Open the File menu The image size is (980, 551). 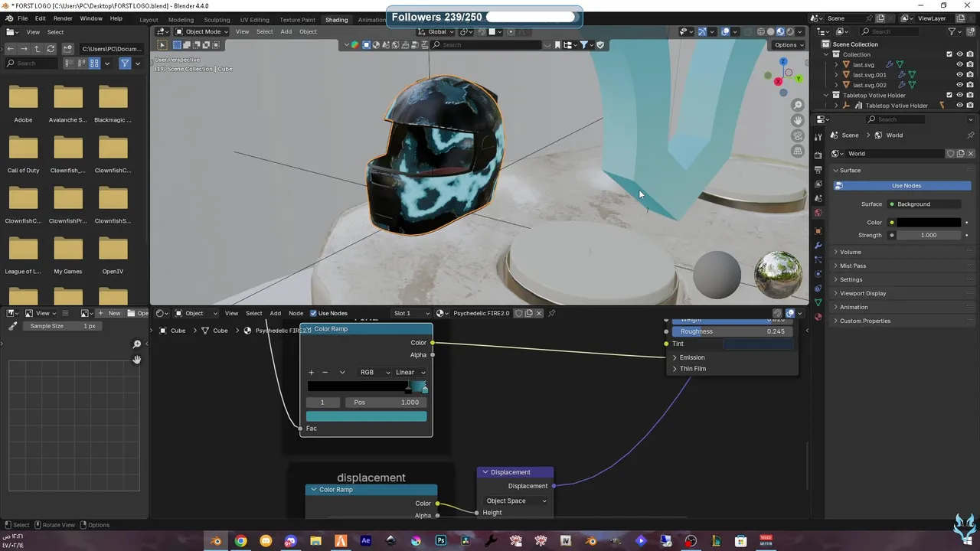22,18
